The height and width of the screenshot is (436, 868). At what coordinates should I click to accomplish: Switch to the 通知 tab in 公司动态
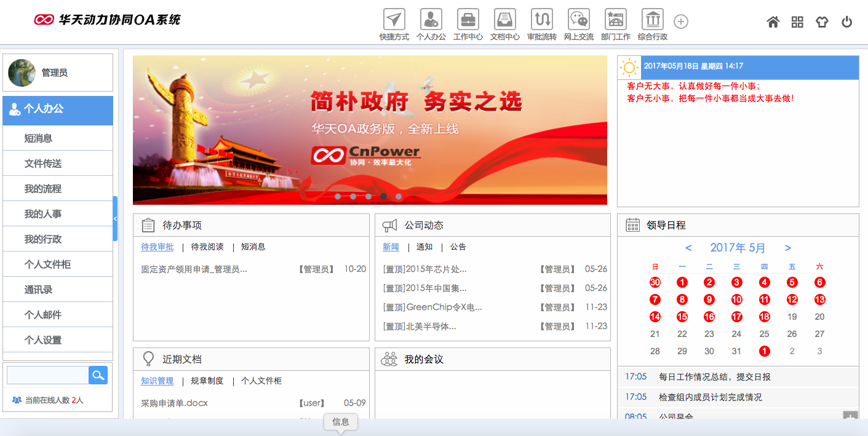[x=424, y=247]
